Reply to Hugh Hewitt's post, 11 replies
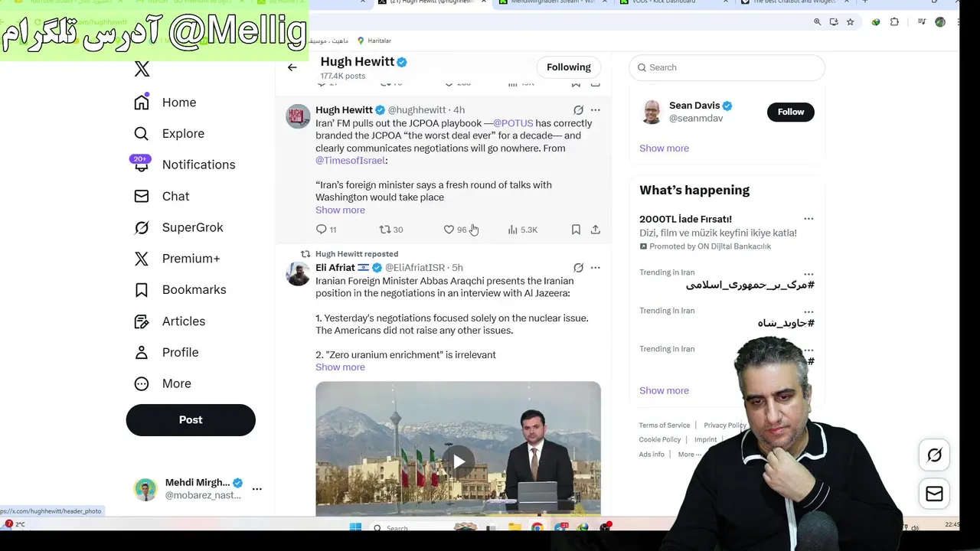 (x=326, y=230)
